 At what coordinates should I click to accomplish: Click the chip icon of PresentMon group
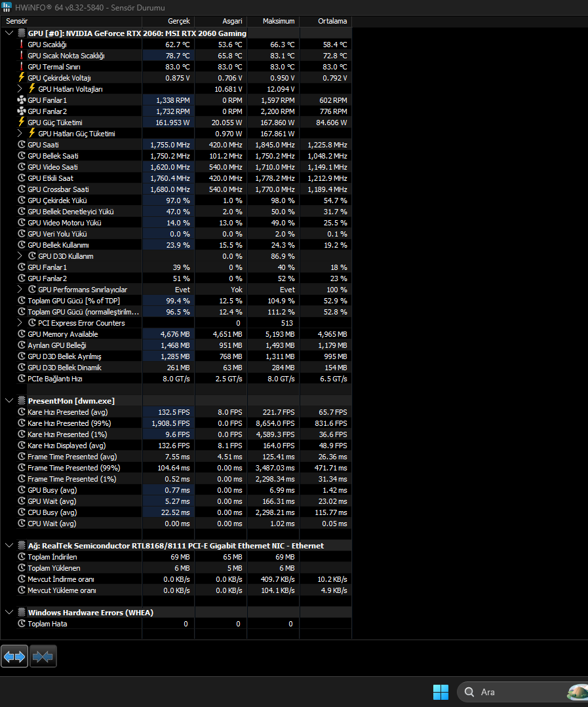coord(21,400)
